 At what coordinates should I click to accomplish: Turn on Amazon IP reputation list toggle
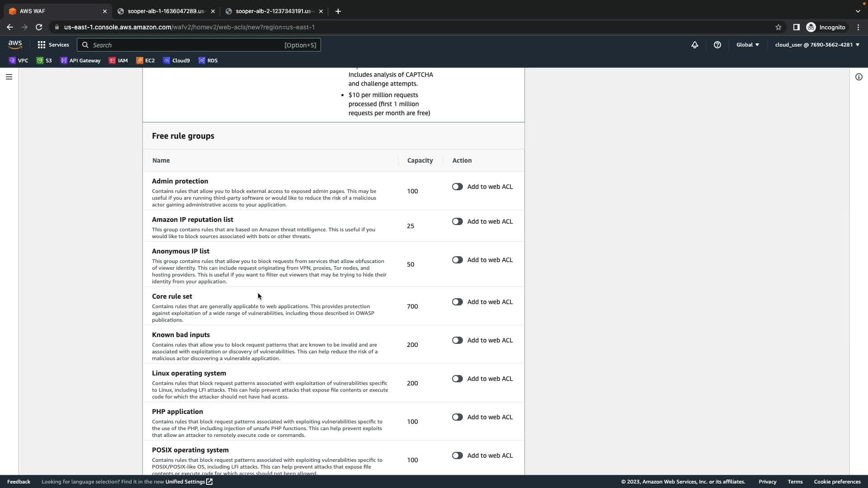click(x=457, y=221)
